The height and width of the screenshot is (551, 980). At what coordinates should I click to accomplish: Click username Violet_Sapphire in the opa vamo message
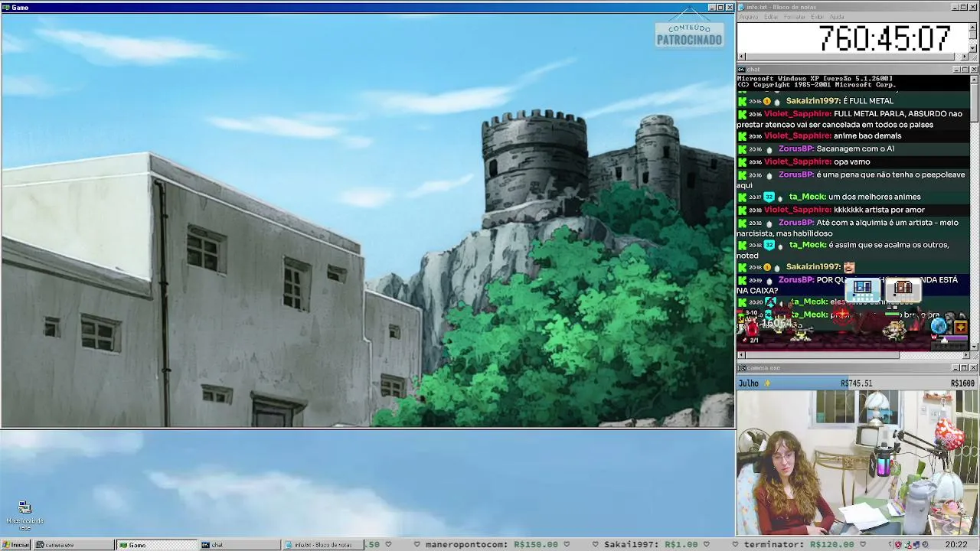pyautogui.click(x=798, y=162)
